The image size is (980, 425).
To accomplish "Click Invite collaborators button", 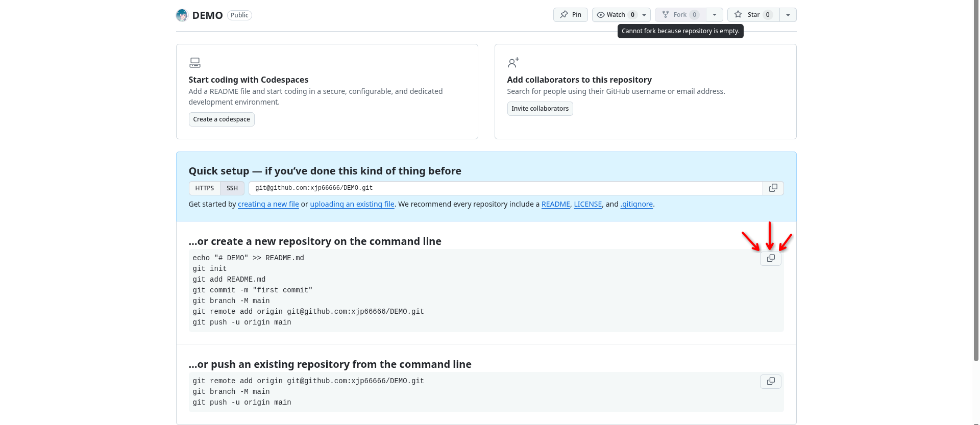I will (x=540, y=109).
